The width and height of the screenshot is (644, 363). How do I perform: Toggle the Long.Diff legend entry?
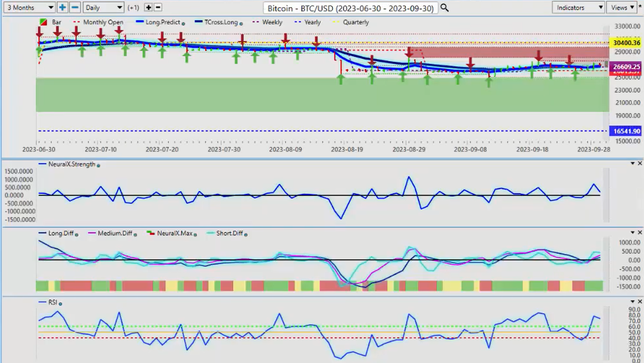(x=56, y=233)
